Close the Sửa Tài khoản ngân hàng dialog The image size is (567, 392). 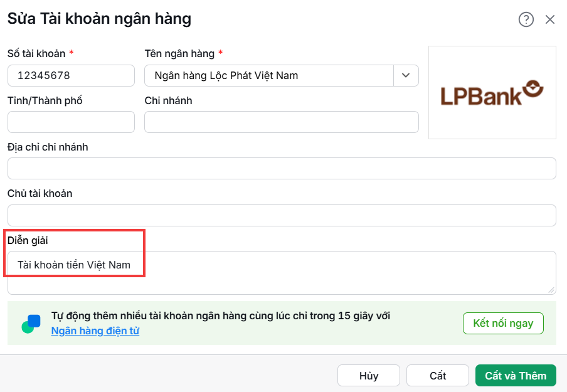[549, 19]
